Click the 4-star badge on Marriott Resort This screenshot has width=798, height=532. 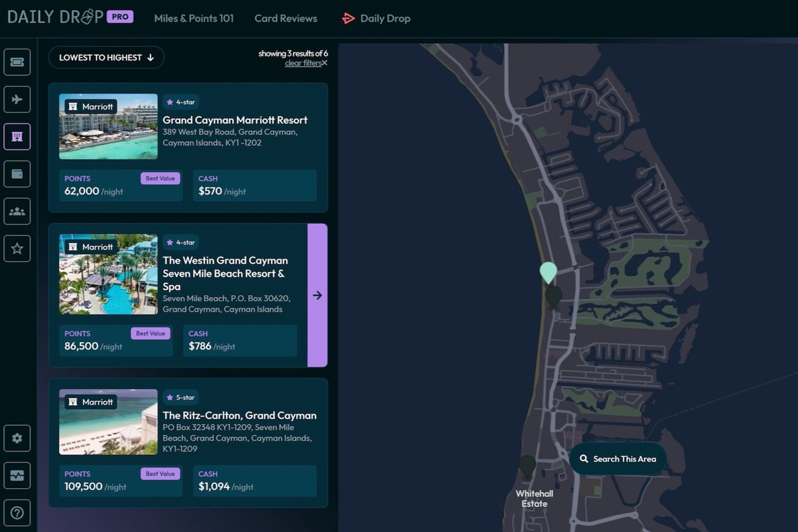(x=181, y=102)
